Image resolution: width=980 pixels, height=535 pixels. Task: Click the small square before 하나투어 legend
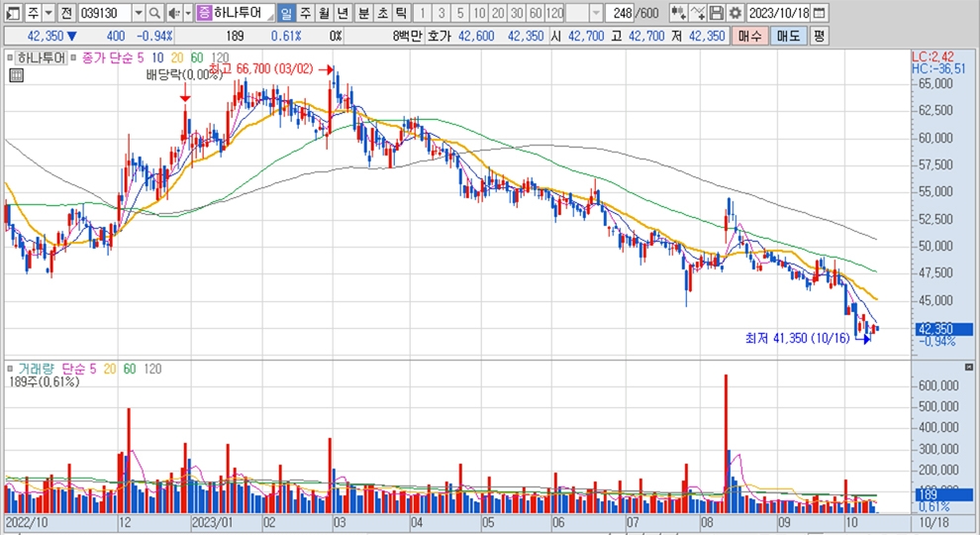pyautogui.click(x=9, y=58)
